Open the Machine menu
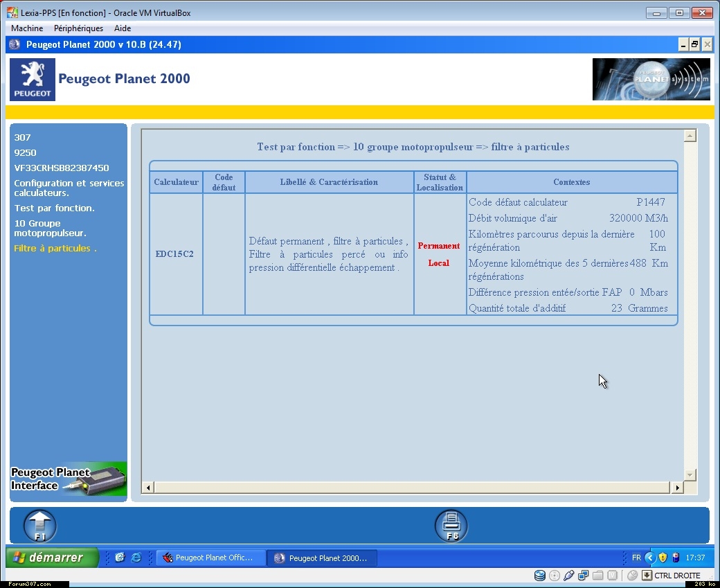This screenshot has height=588, width=720. pyautogui.click(x=27, y=28)
